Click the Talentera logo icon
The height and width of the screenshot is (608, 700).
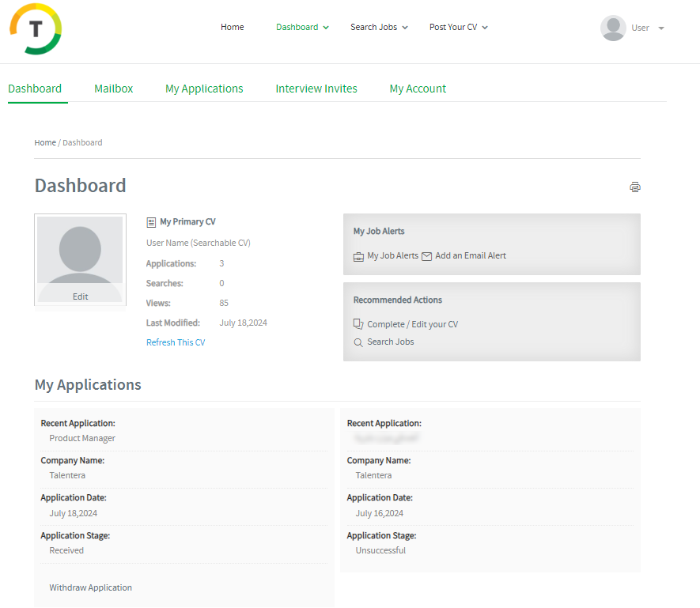(x=36, y=28)
